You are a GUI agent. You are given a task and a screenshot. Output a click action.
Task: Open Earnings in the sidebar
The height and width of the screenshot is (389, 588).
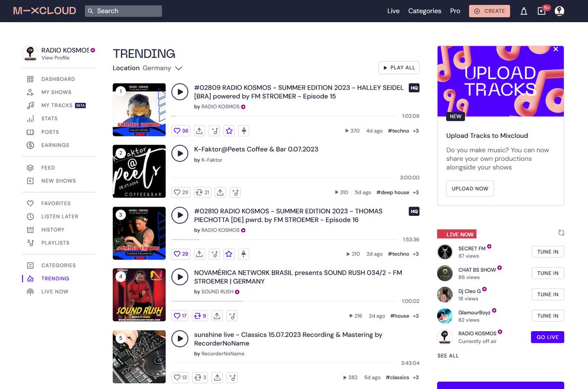pos(55,145)
